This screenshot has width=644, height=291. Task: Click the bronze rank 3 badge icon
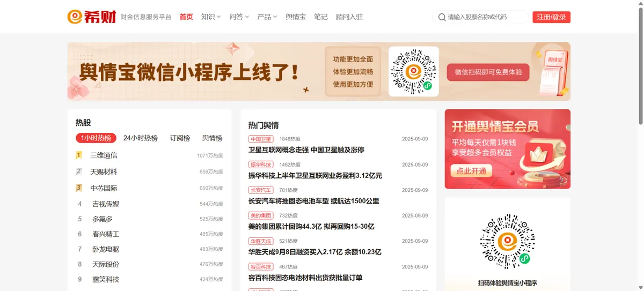[79, 188]
